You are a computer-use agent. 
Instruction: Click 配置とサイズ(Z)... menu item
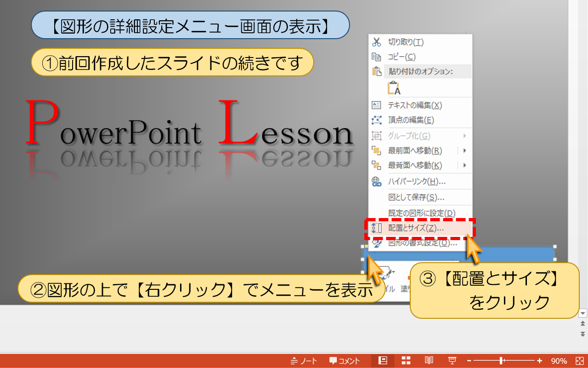click(x=420, y=228)
